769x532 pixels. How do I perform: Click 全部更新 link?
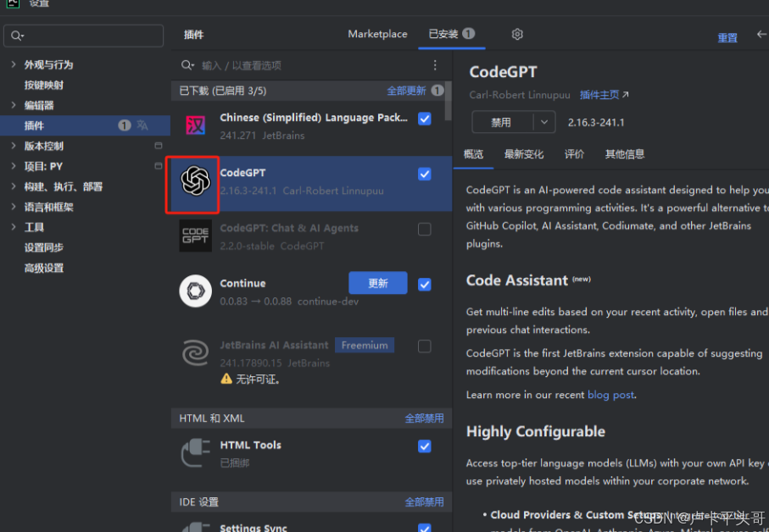click(406, 91)
